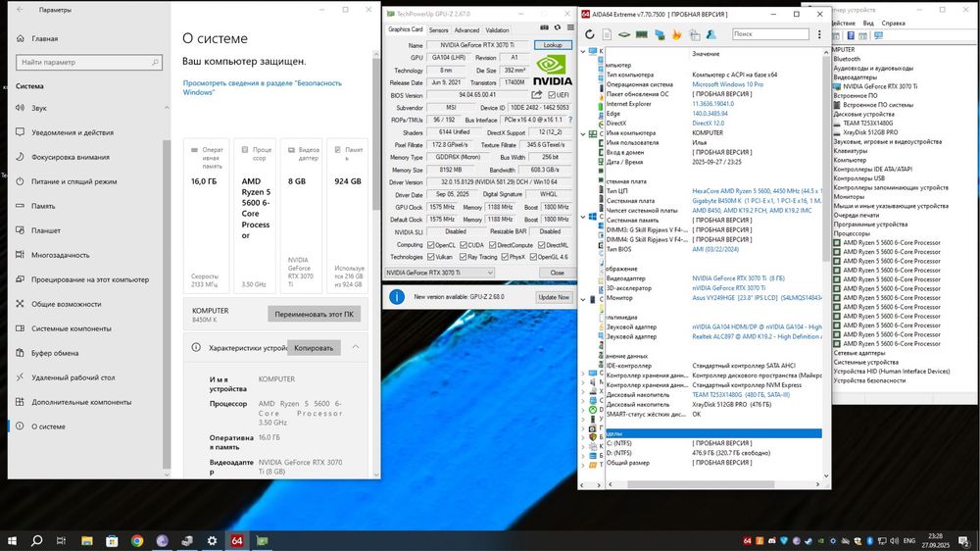Toggle DirectCompute checkbox in GPU-Z
Screen dimensions: 980x551
(x=492, y=245)
